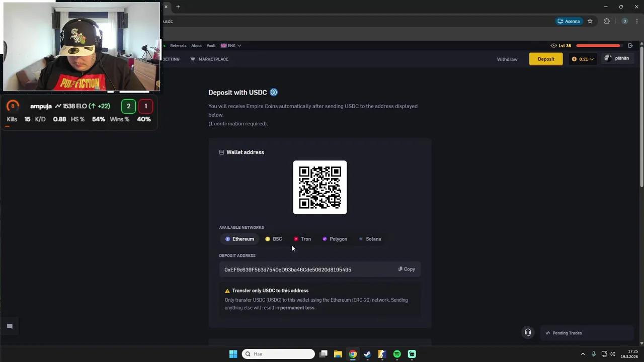This screenshot has height=362, width=644.
Task: Open the Pending Trades panel
Action: [x=567, y=333]
